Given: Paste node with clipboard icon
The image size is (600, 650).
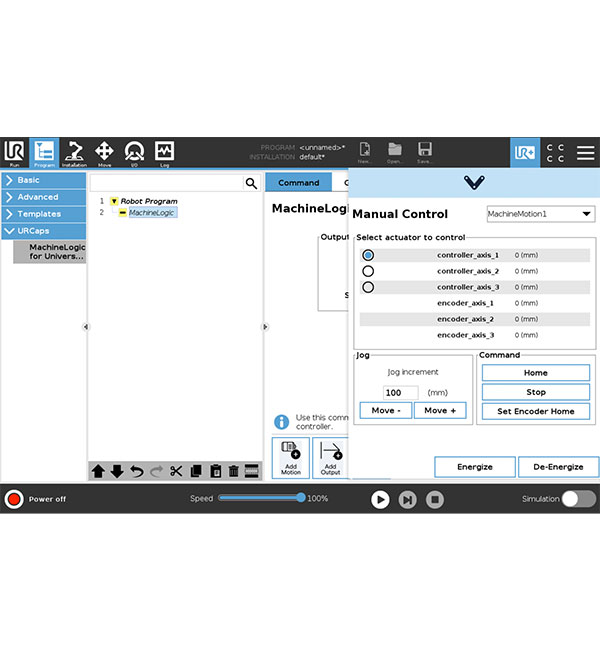Looking at the screenshot, I should (216, 471).
